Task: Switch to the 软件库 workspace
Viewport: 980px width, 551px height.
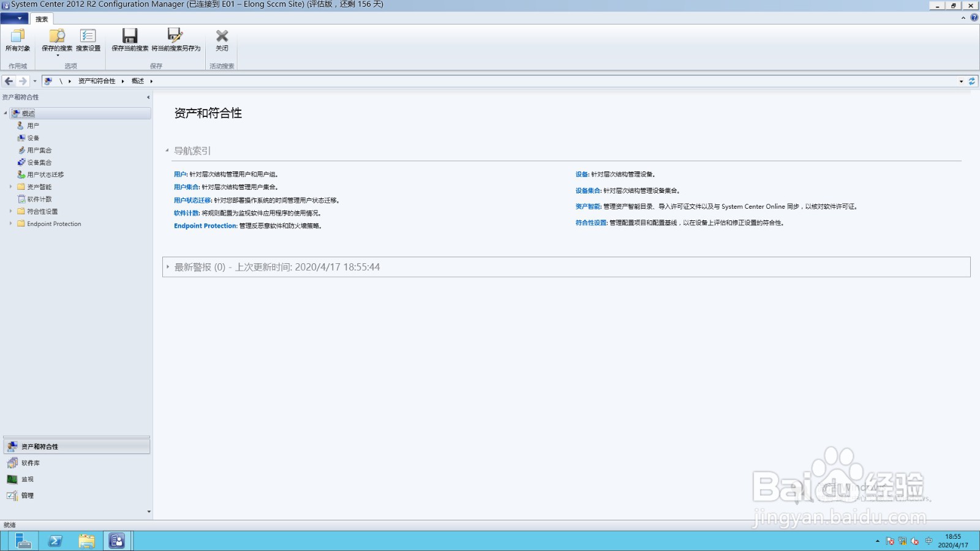Action: tap(77, 463)
